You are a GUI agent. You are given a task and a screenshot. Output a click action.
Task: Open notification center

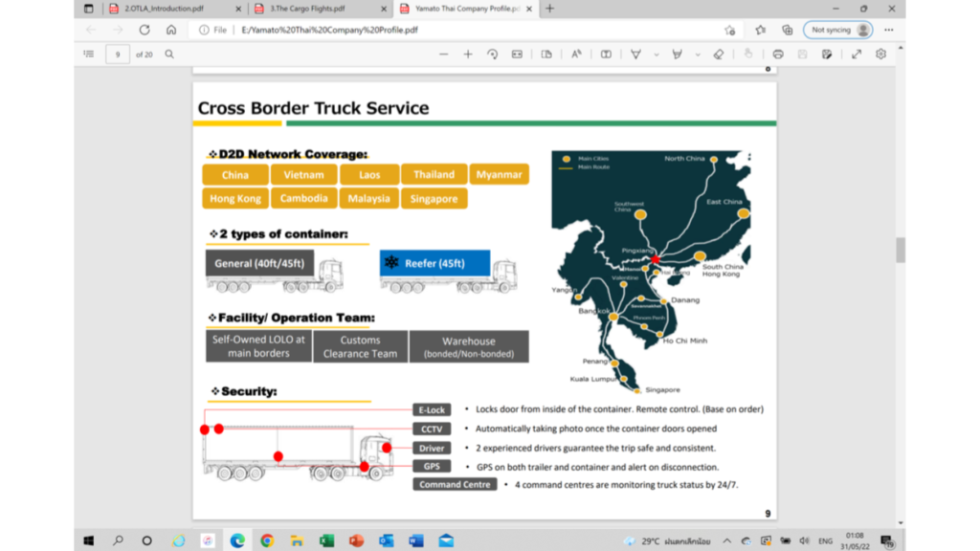(x=887, y=541)
